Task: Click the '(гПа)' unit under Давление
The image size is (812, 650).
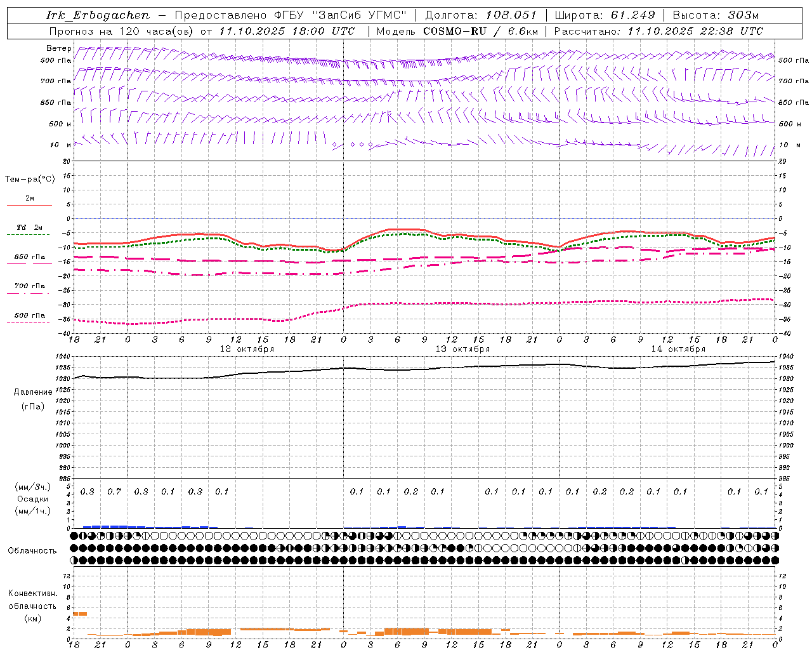Action: 33,406
